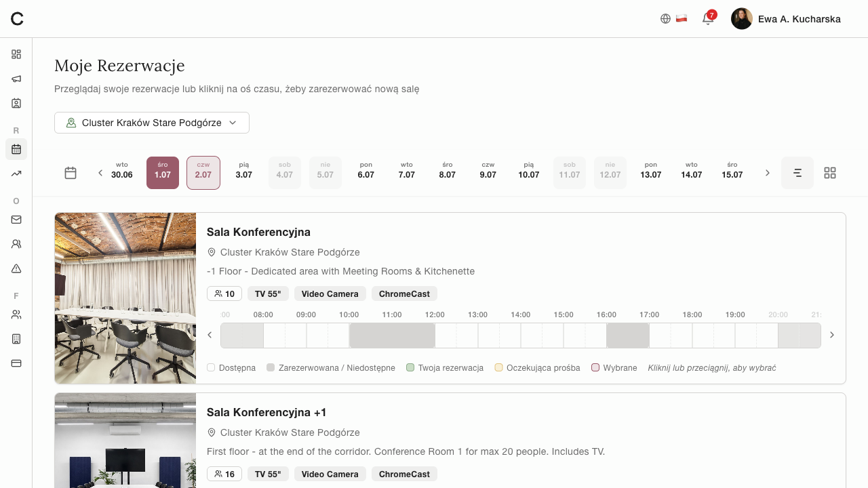Click the globe language icon
The height and width of the screenshot is (488, 868).
665,19
